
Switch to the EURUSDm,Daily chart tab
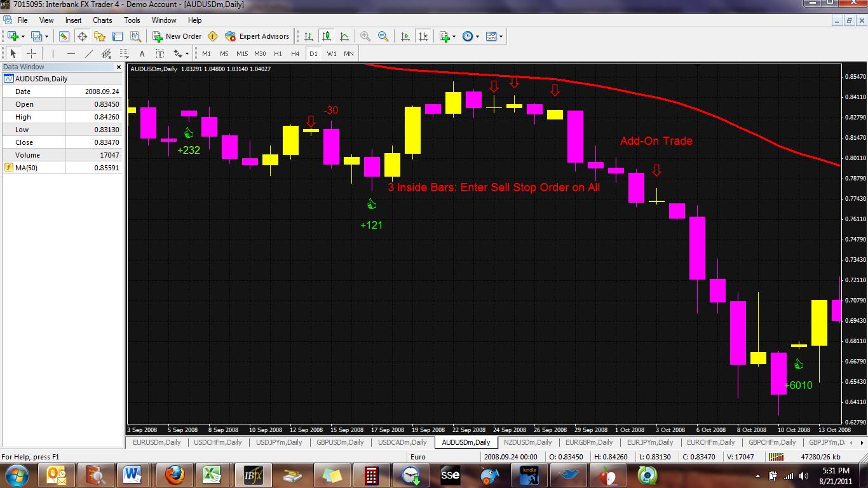pyautogui.click(x=156, y=442)
